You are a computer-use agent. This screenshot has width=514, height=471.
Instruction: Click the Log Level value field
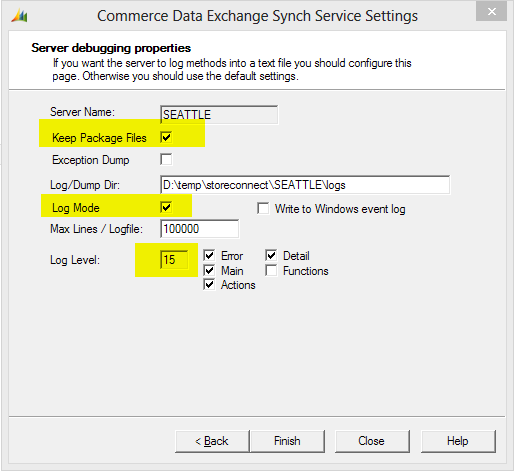tap(174, 260)
